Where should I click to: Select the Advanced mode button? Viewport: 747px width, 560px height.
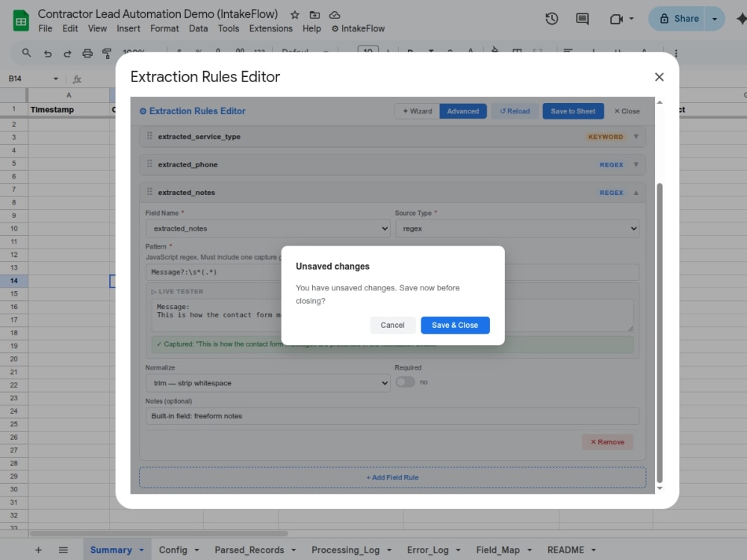point(462,111)
